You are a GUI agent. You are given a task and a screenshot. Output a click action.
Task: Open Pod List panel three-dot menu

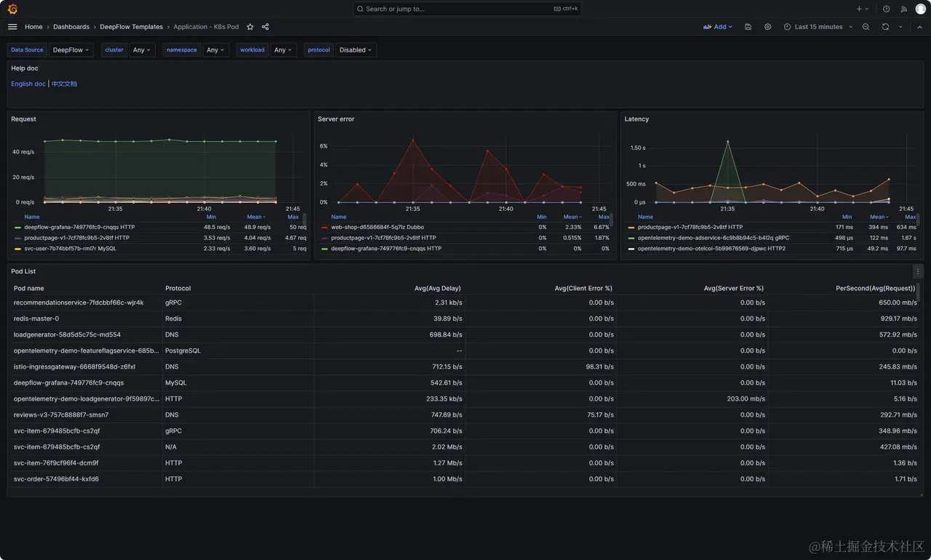click(918, 271)
